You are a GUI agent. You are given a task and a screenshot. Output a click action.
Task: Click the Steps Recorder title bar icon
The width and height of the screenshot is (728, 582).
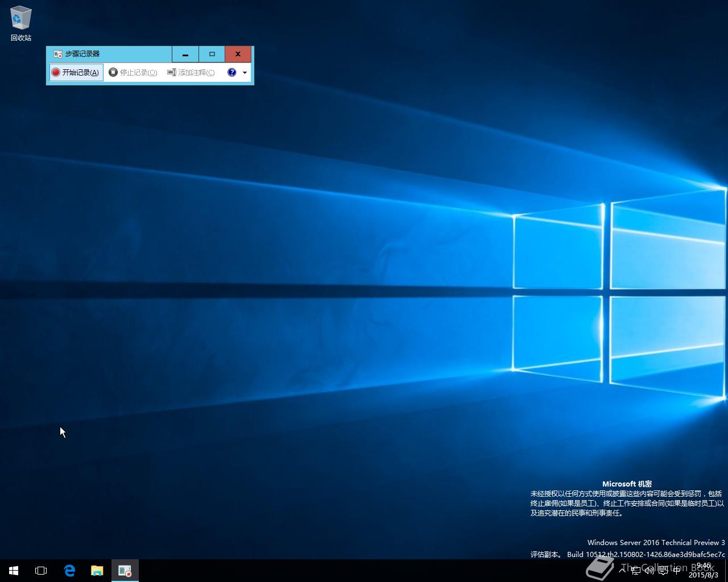pos(57,54)
